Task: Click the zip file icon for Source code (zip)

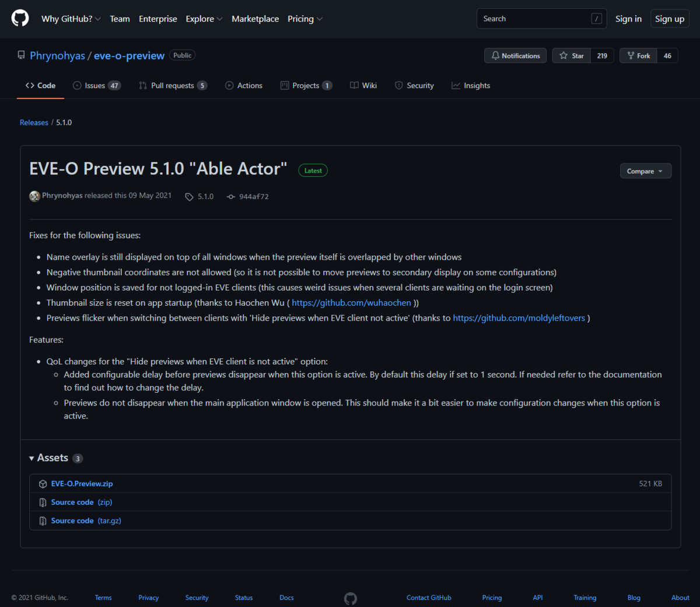Action: click(43, 503)
